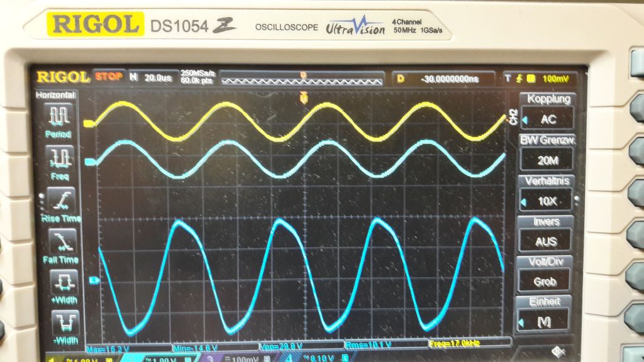Select channel 4 status label 9.10 V
Image resolution: width=644 pixels, height=362 pixels.
316,358
